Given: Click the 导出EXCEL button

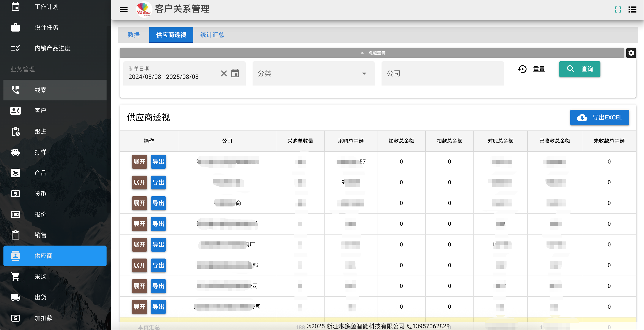Looking at the screenshot, I should [x=600, y=117].
